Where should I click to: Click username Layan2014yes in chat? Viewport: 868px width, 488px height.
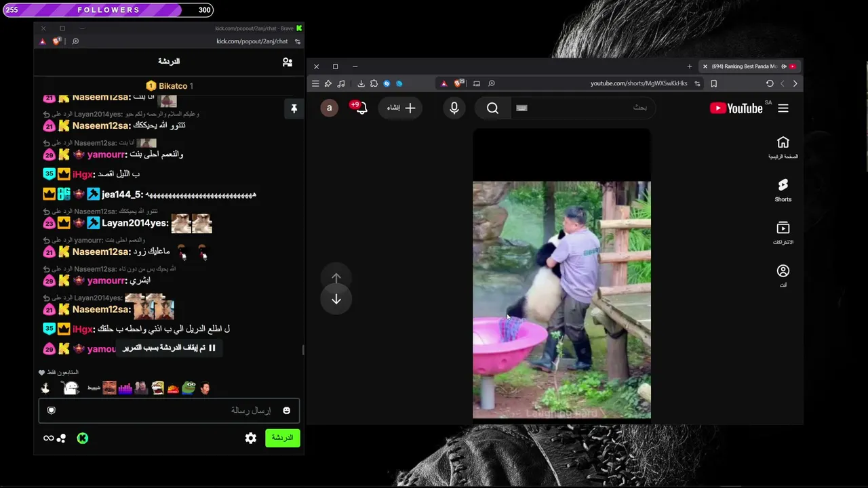134,223
